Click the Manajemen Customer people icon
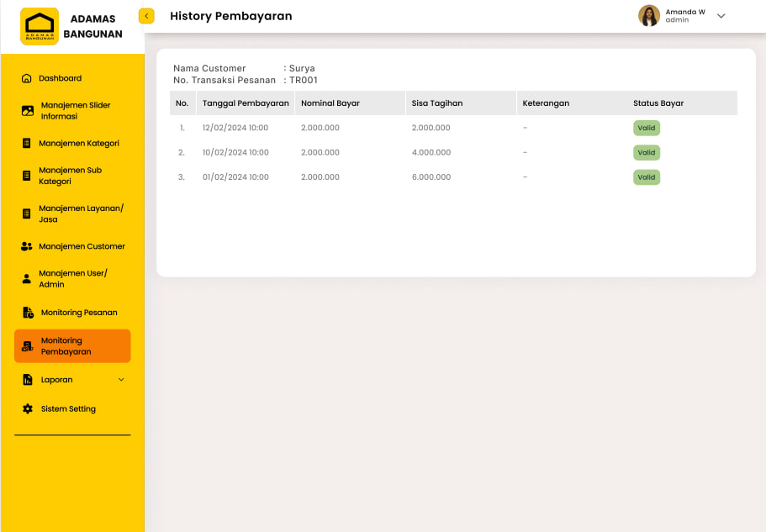Viewport: 766px width, 532px height. 27,246
